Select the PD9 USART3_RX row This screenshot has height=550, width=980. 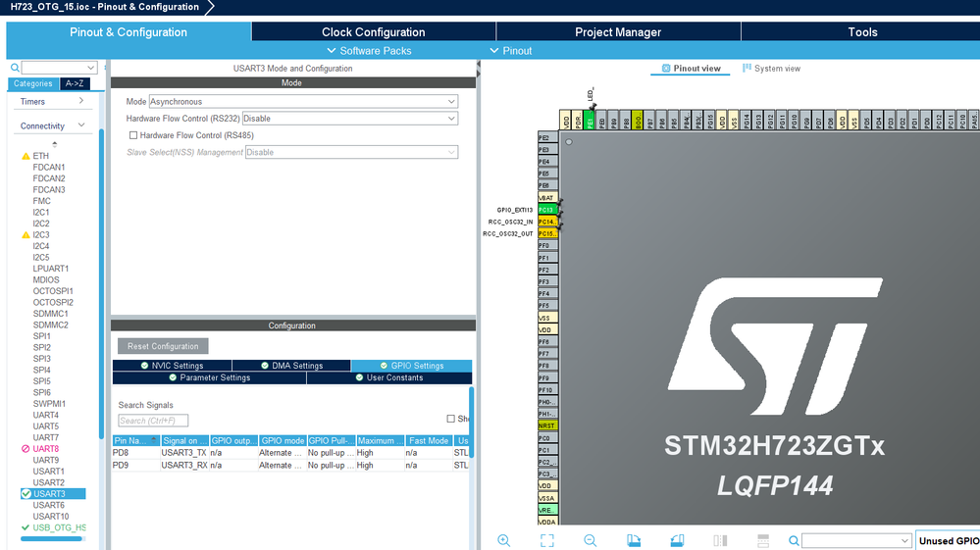(x=290, y=465)
